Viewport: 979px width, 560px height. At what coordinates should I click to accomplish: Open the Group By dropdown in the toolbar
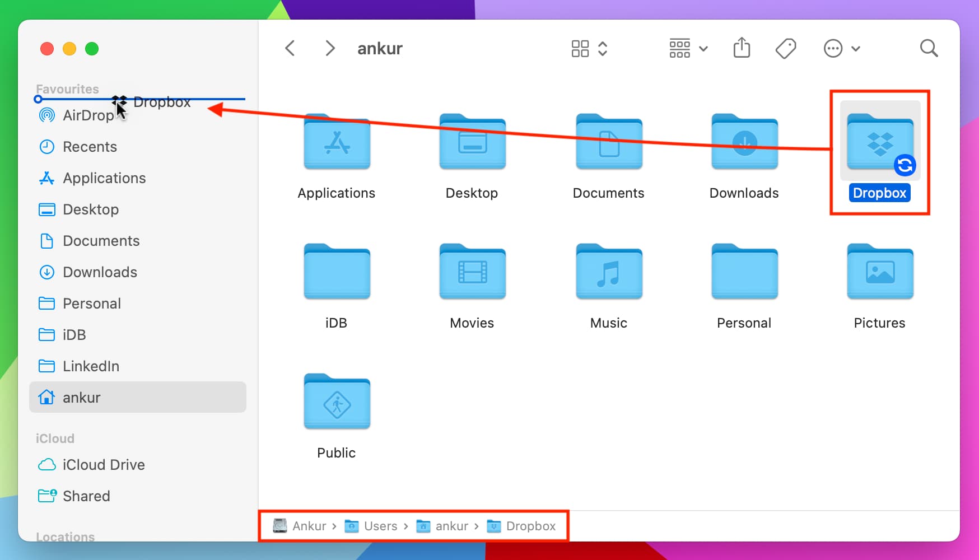pyautogui.click(x=689, y=49)
